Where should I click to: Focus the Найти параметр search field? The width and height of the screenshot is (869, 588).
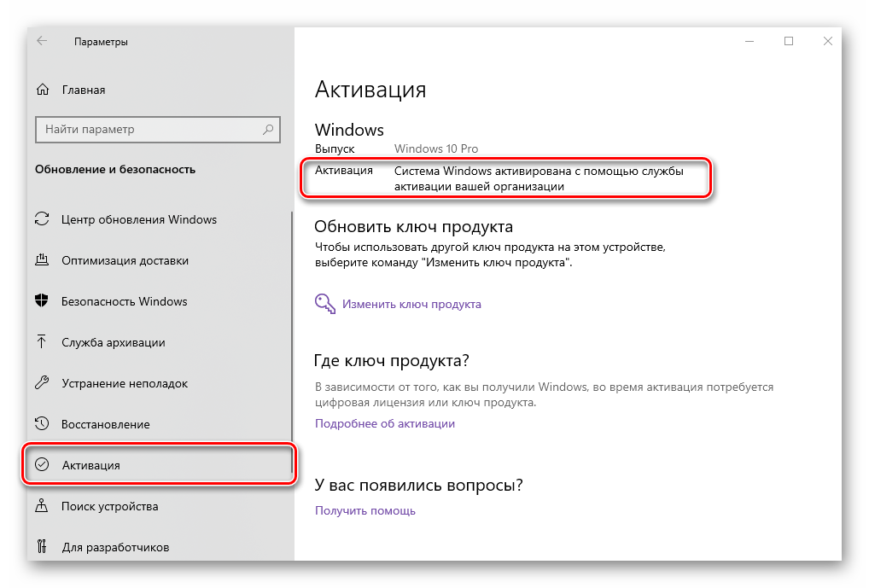tap(158, 130)
